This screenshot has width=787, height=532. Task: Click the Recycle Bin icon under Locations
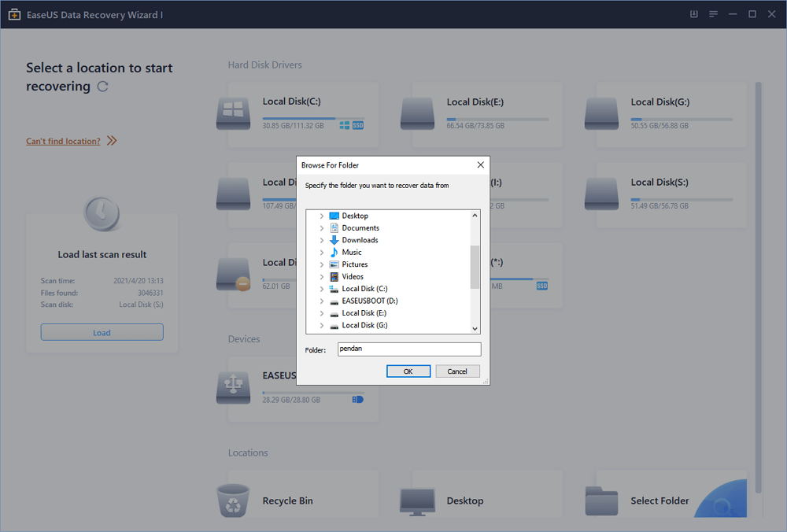(x=233, y=501)
